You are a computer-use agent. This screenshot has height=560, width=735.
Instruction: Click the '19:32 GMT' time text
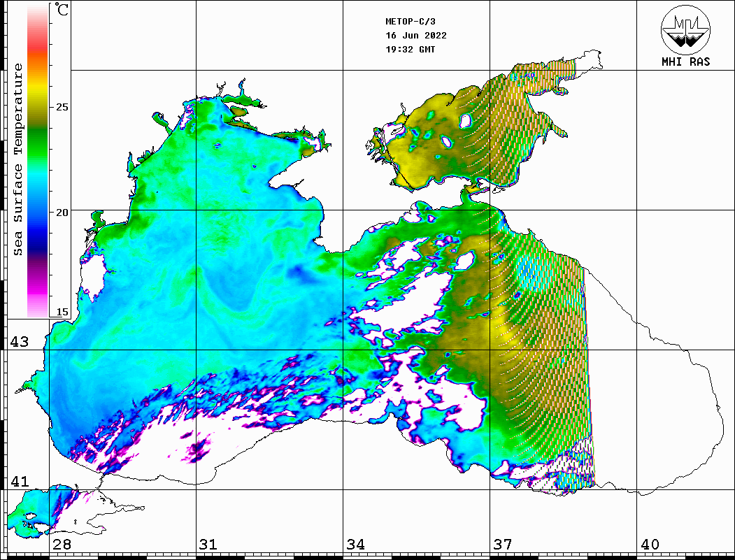411,49
